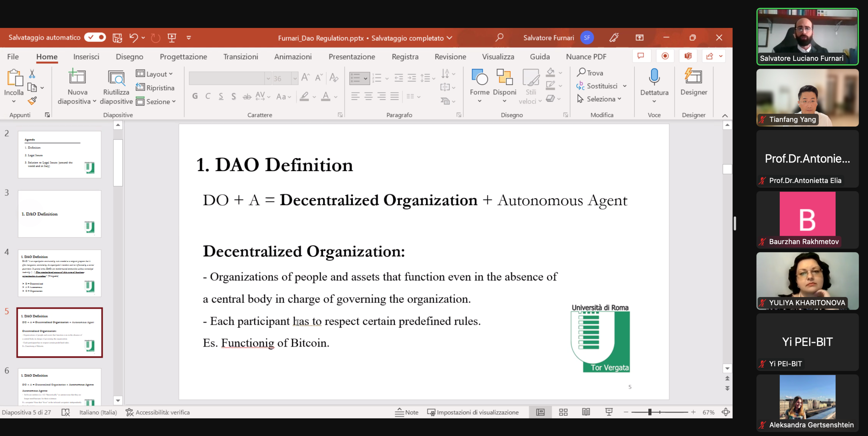Click the Format Painter brush icon
868x436 pixels.
point(32,100)
